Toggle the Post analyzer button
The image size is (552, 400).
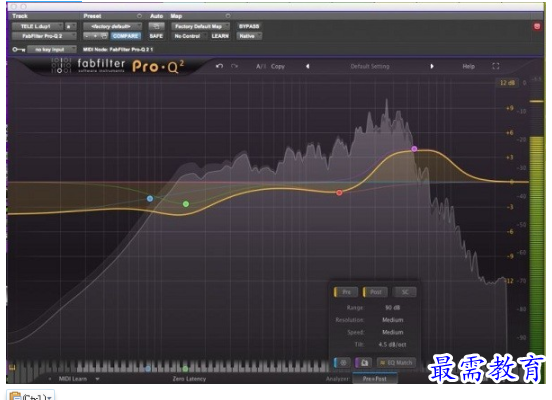coord(375,292)
